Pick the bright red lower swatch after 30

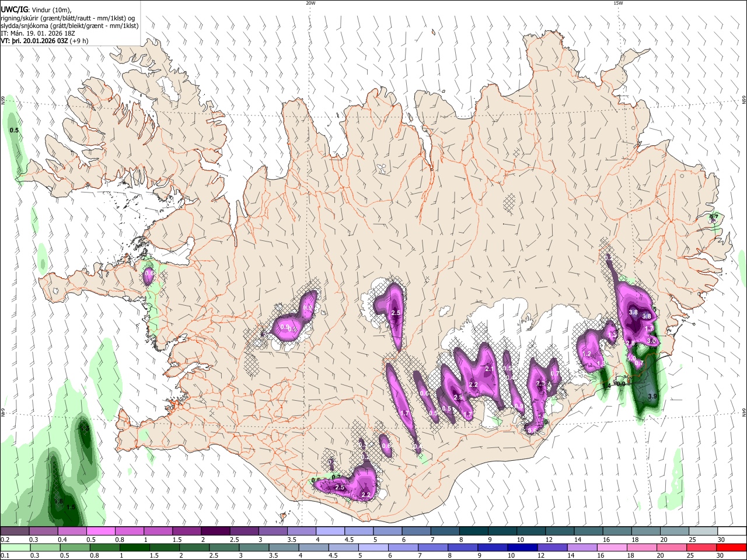pyautogui.click(x=732, y=547)
